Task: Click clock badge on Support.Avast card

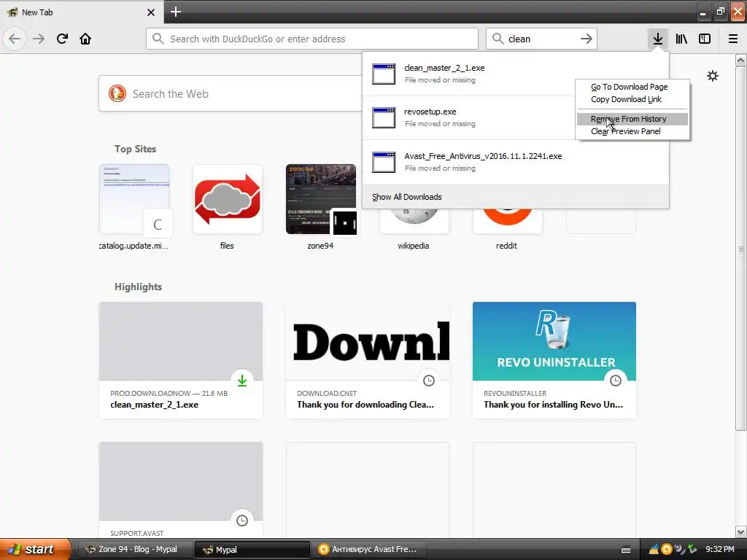Action: (x=242, y=521)
